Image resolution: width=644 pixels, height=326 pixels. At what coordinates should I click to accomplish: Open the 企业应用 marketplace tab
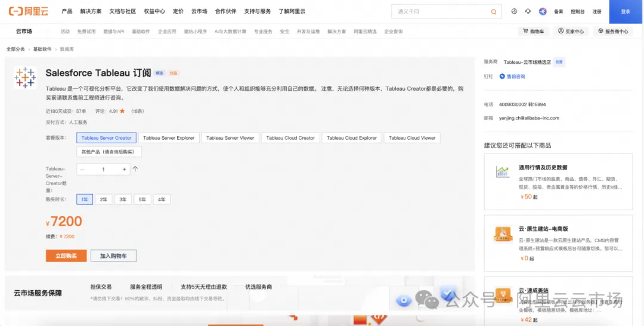coord(167,31)
